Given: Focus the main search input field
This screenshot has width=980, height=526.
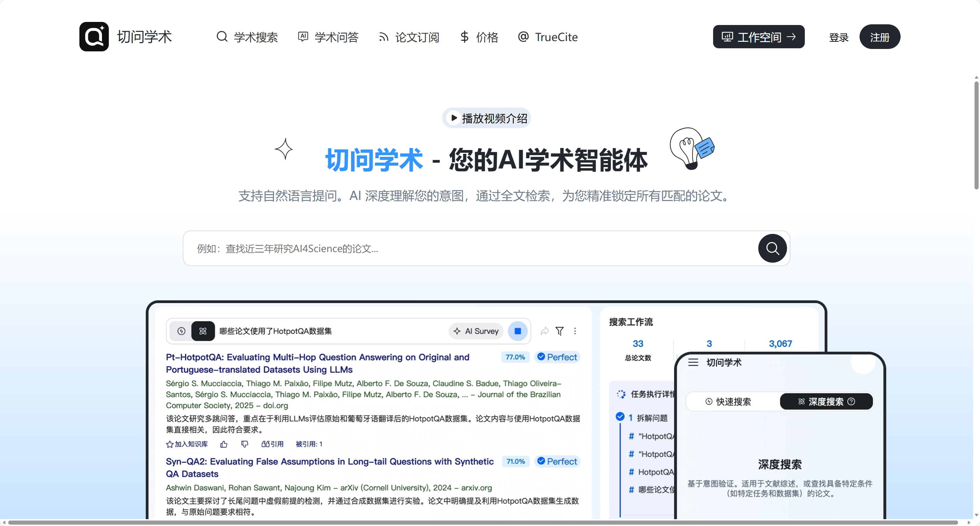Looking at the screenshot, I should click(468, 248).
